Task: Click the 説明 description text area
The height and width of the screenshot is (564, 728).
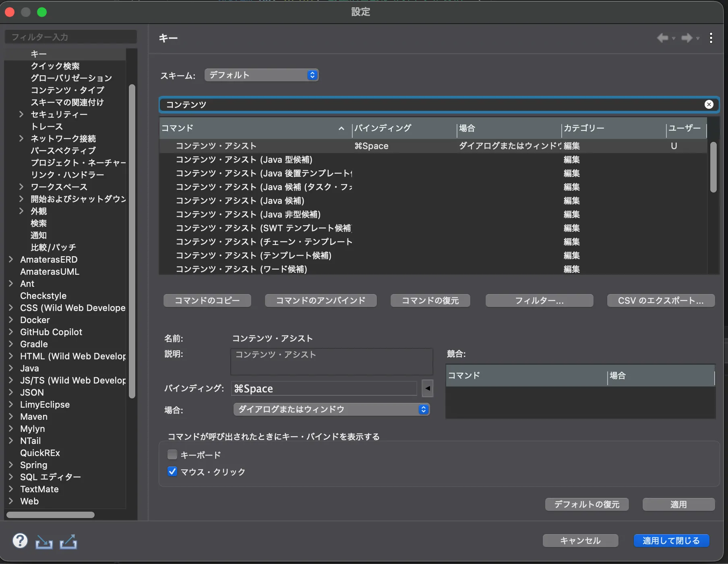Action: (331, 361)
